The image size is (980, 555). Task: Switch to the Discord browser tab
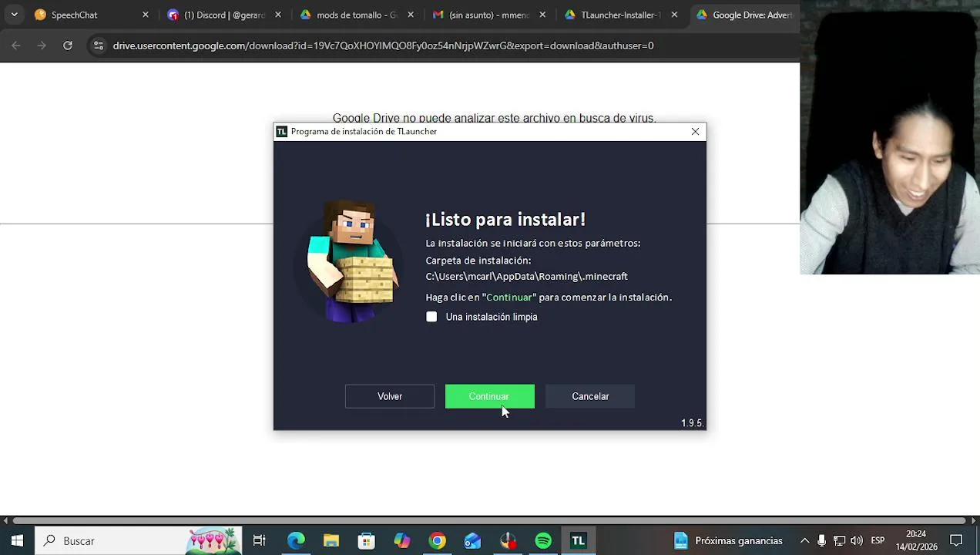coord(223,15)
